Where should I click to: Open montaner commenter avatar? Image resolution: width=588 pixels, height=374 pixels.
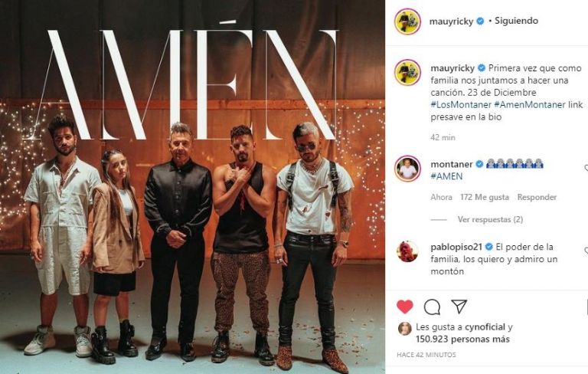click(407, 169)
